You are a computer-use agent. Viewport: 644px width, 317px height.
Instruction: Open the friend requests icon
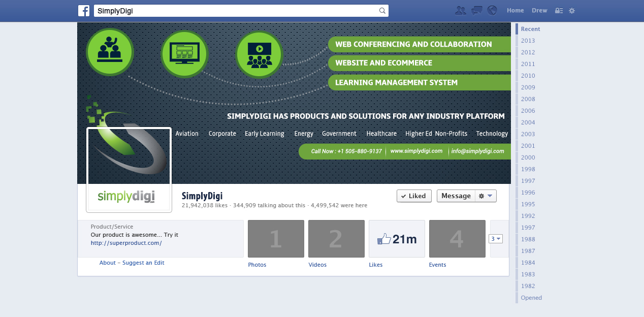[461, 11]
